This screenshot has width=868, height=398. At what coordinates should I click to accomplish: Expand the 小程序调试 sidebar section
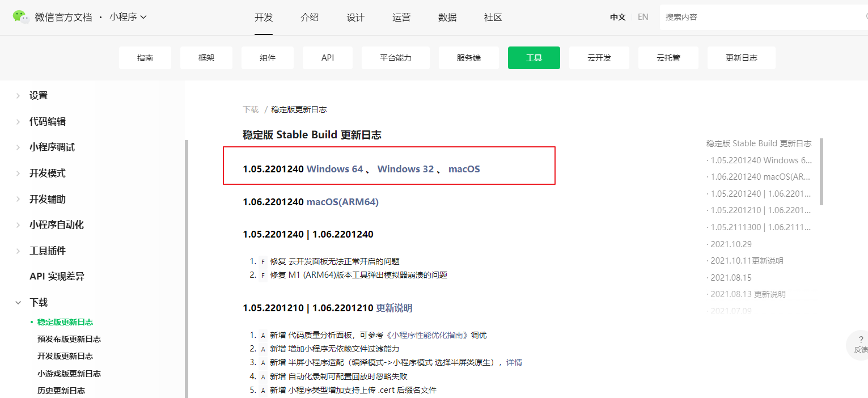pos(52,147)
